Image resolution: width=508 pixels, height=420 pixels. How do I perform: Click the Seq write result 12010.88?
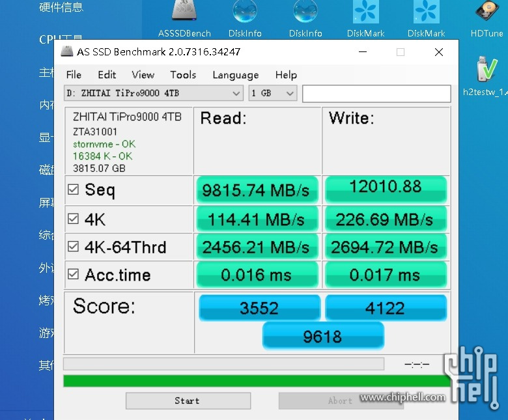(386, 189)
